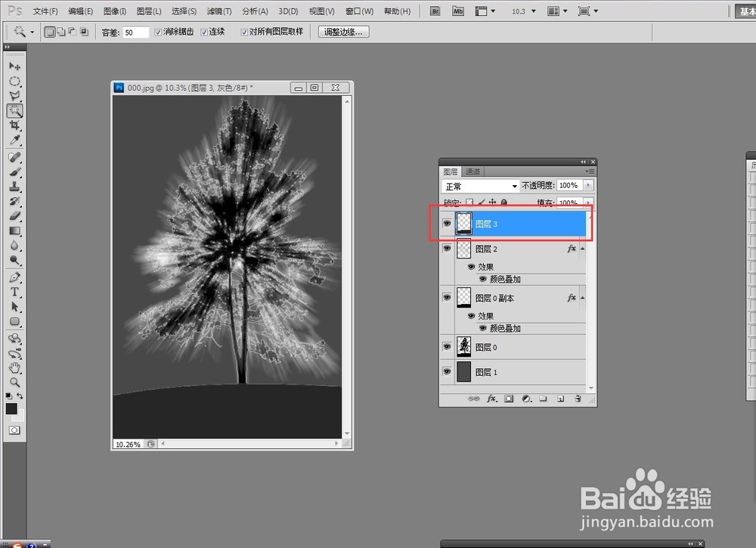Select the Hand tool
This screenshot has height=548, width=756.
[14, 368]
